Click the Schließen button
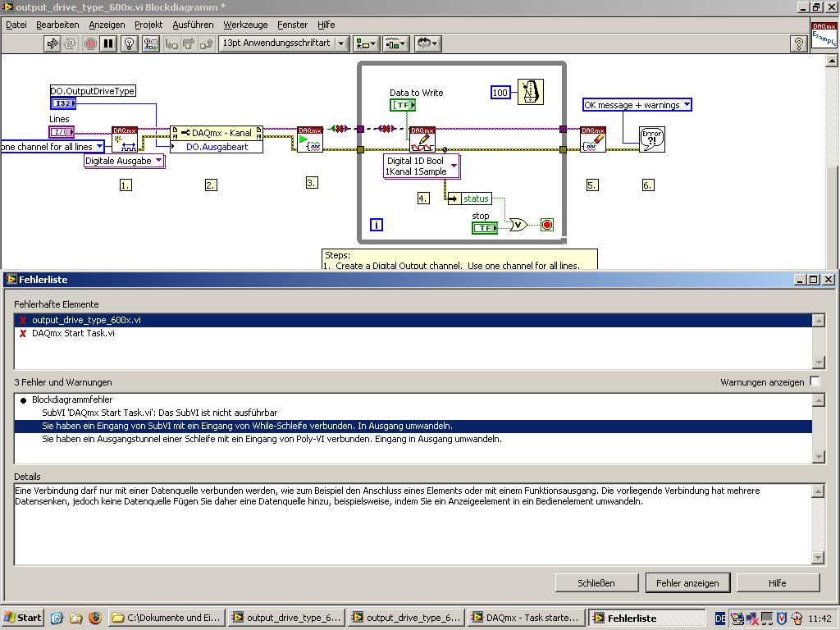The image size is (840, 630). (x=596, y=583)
